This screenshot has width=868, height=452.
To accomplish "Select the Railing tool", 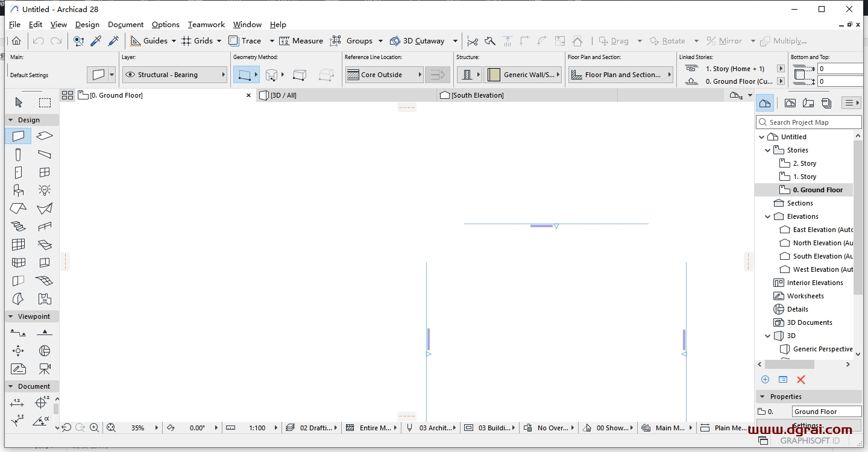I will click(x=45, y=227).
